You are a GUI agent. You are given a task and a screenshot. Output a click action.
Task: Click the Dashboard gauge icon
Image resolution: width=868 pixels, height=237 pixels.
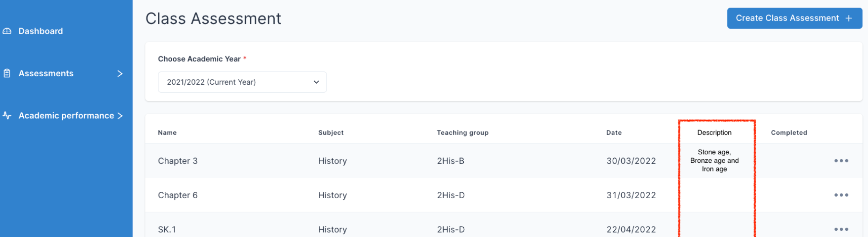pos(7,31)
